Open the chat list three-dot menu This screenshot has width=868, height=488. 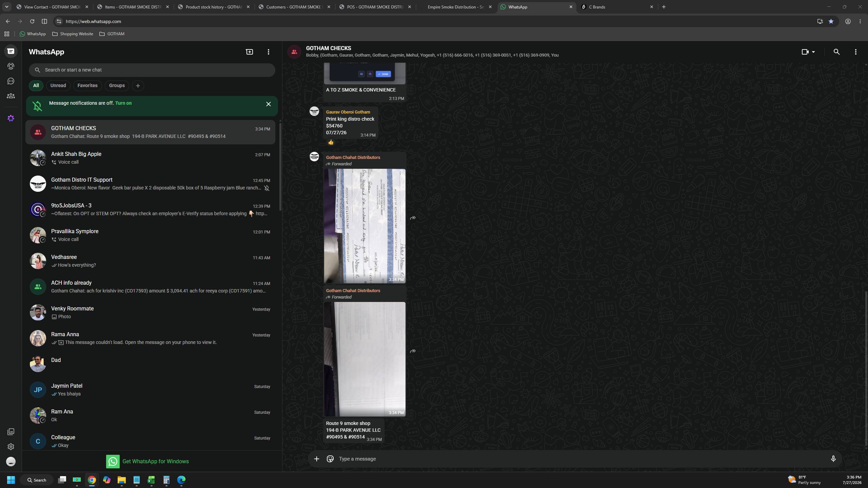click(268, 52)
